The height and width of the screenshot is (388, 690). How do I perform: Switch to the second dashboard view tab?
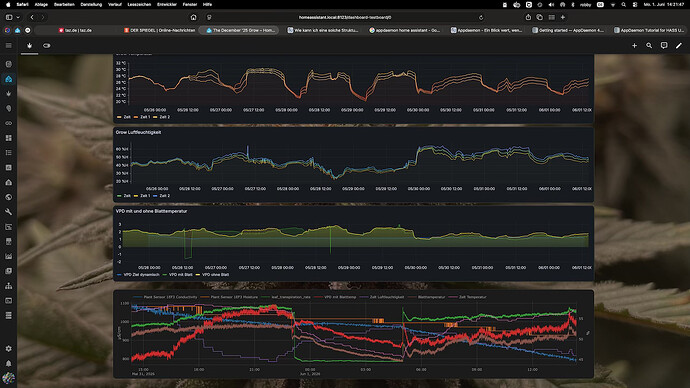[x=46, y=45]
